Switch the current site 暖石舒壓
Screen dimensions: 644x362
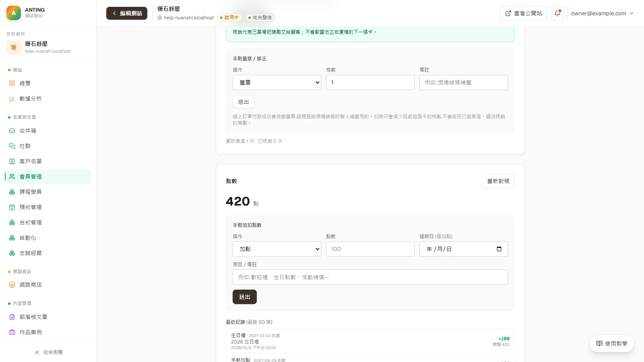point(48,47)
